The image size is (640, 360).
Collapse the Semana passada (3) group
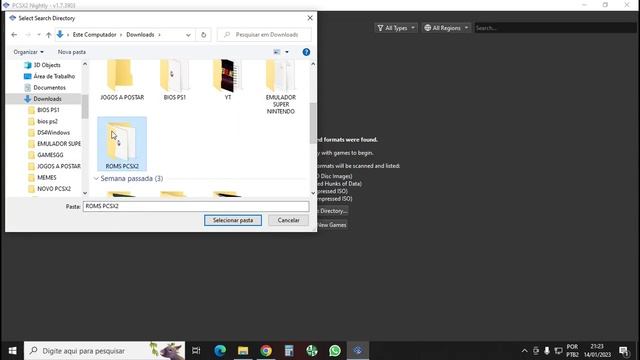coord(96,179)
